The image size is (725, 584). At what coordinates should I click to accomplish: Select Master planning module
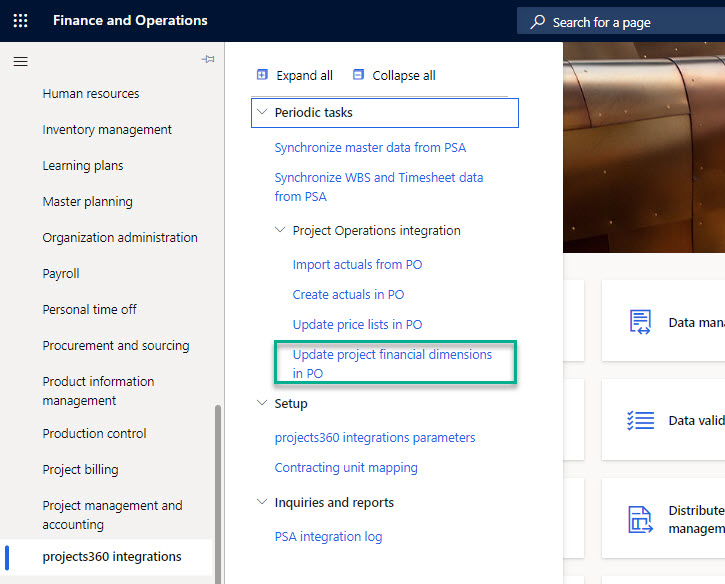coord(87,202)
